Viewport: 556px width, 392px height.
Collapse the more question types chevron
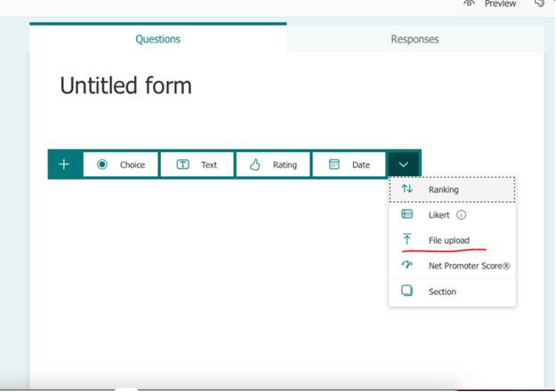404,164
